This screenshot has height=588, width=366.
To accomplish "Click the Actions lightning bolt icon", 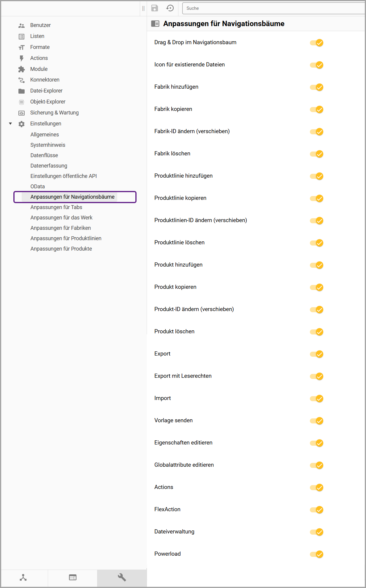I will 21,58.
